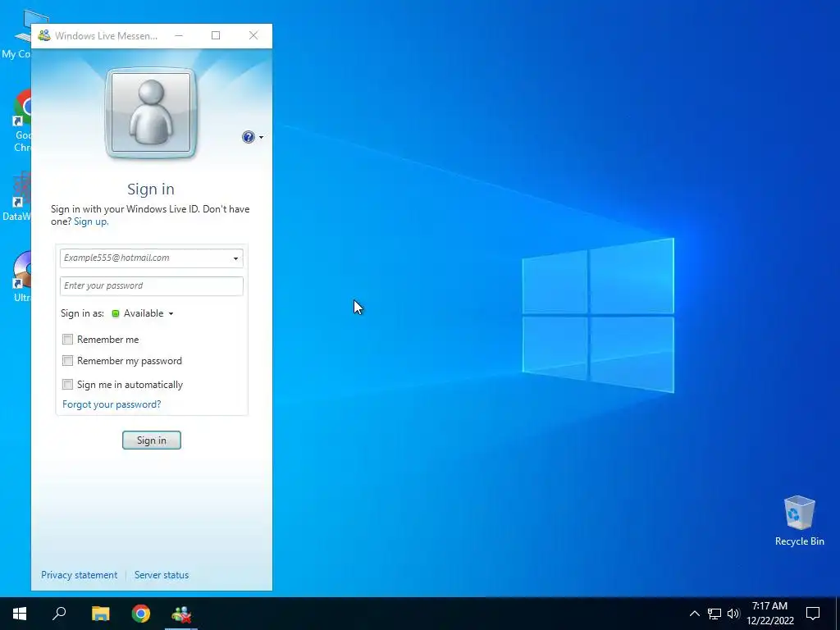Viewport: 840px width, 630px height.
Task: View the Server status link
Action: tap(162, 575)
